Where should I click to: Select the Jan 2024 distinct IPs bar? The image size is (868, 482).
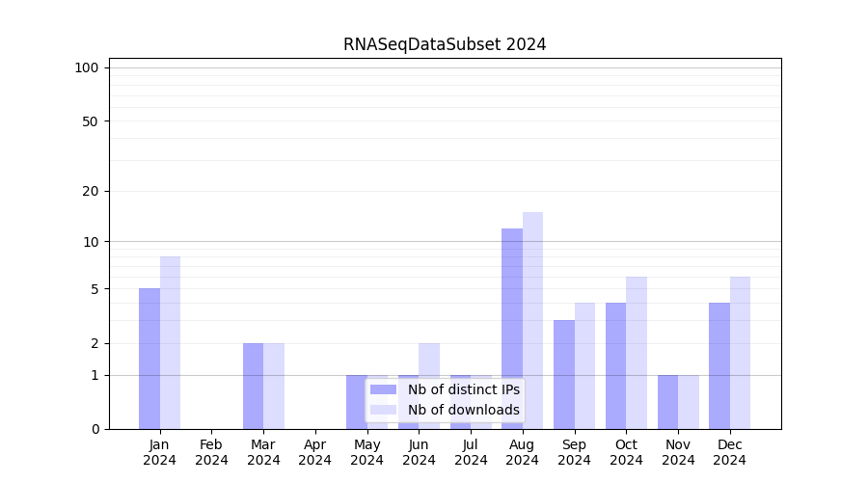(149, 359)
